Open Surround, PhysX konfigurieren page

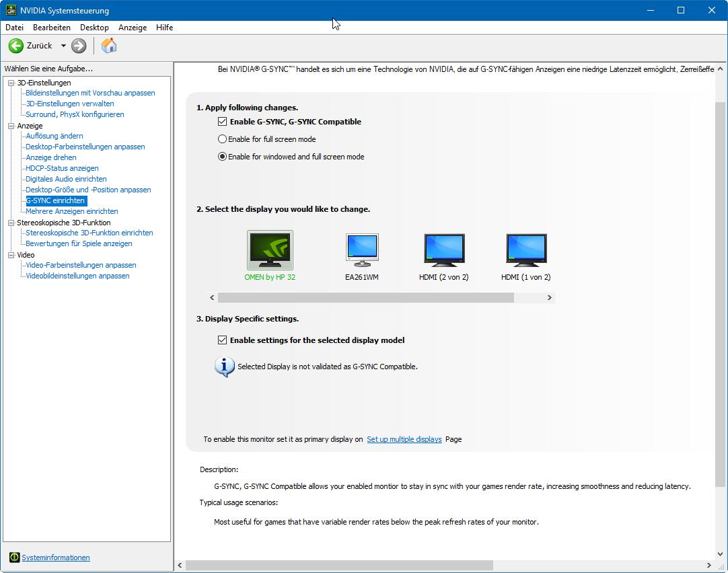[75, 114]
